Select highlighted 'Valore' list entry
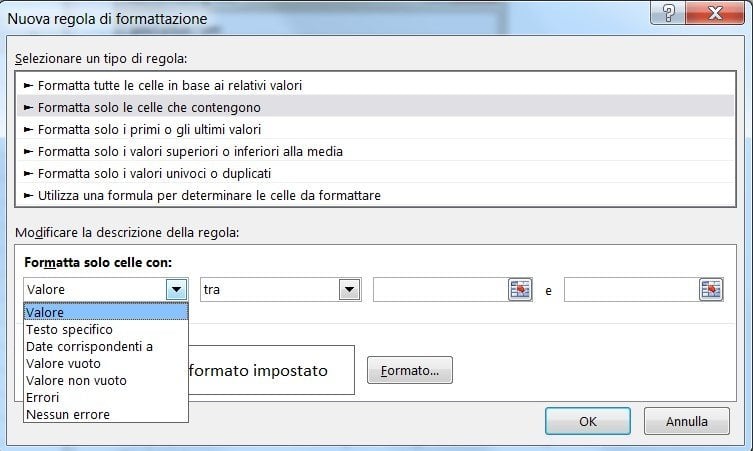The height and width of the screenshot is (451, 753). coord(106,312)
